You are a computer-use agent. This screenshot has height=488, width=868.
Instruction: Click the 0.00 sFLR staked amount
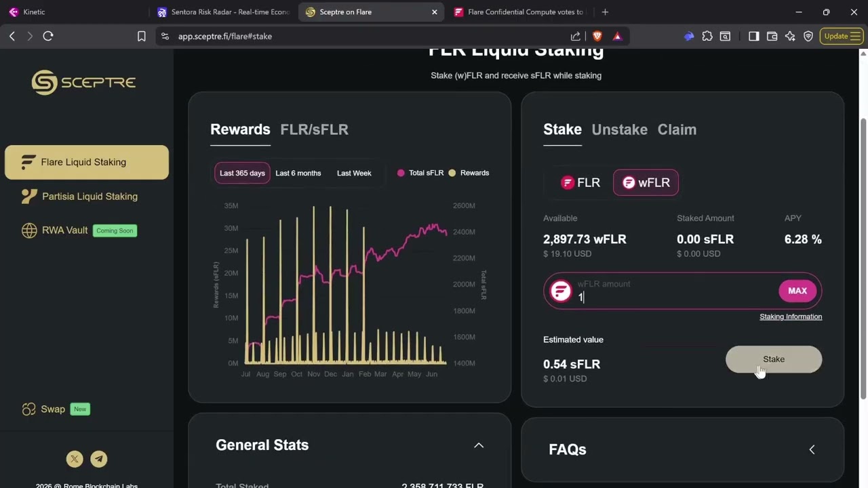click(x=705, y=239)
